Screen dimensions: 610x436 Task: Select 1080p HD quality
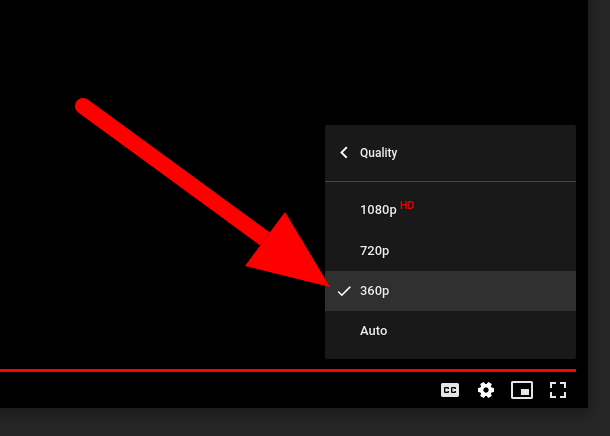coord(450,210)
